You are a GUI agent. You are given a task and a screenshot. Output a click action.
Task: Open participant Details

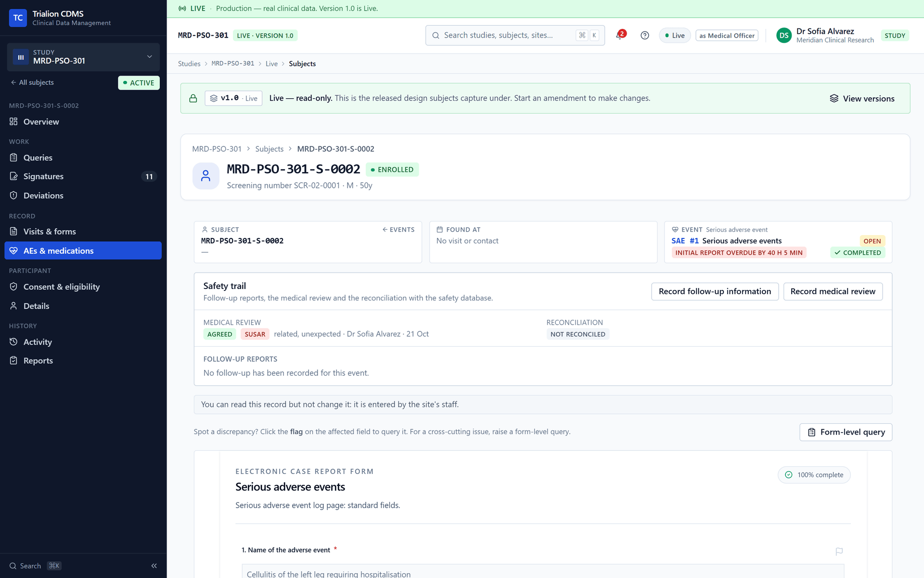83,306
